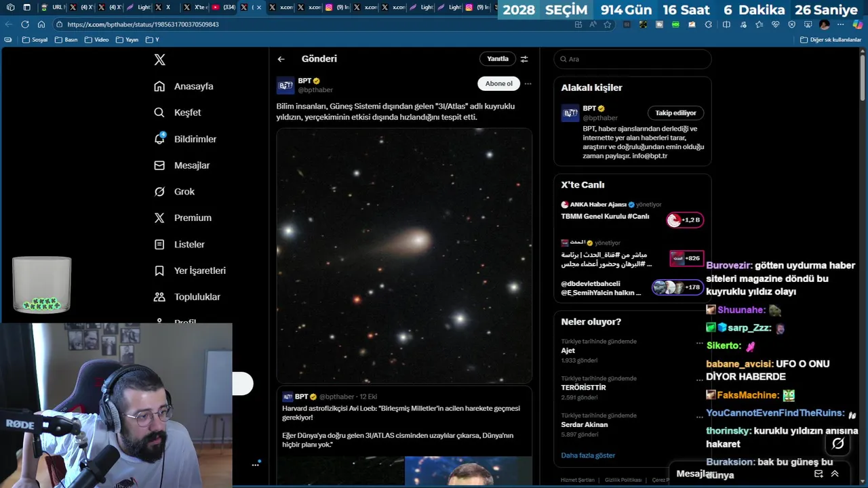The image size is (868, 488).
Task: Open more options for Ajet trend
Action: (x=699, y=343)
